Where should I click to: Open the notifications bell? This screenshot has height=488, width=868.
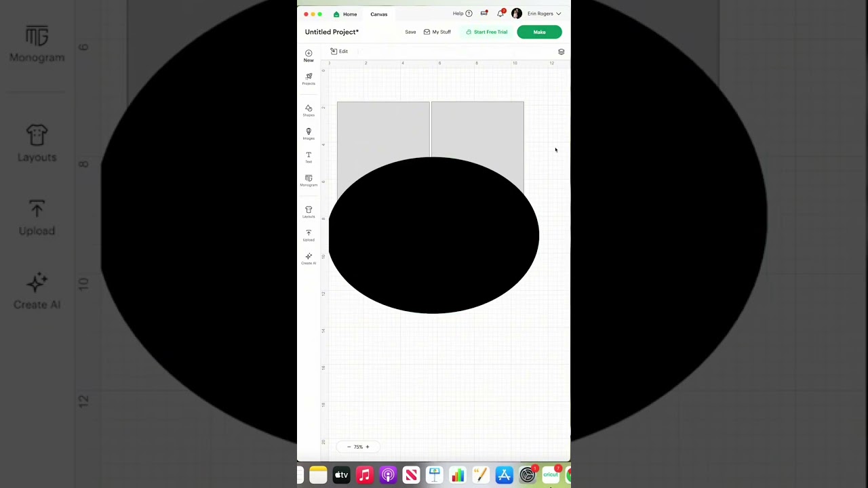[x=500, y=14]
